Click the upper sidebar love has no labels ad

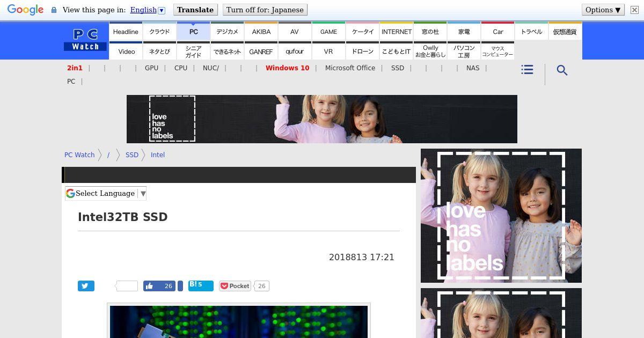(501, 216)
